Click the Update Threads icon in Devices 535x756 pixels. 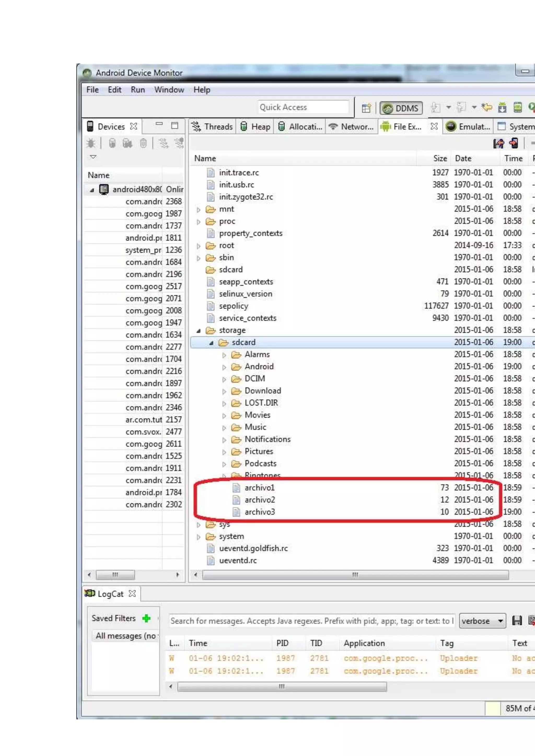point(163,143)
